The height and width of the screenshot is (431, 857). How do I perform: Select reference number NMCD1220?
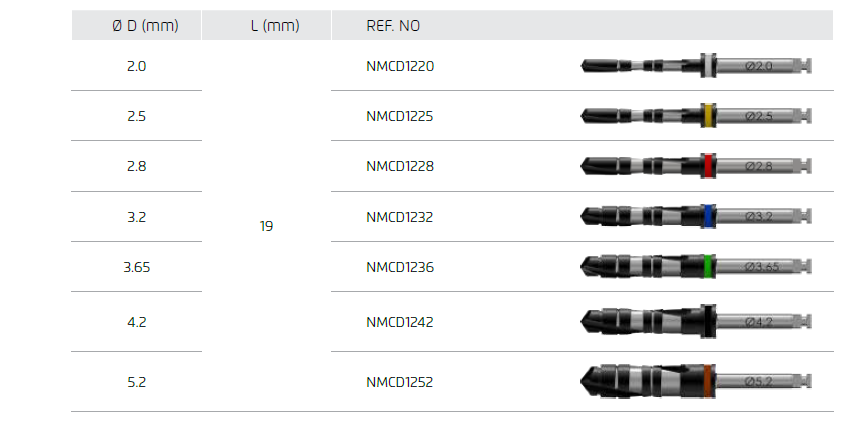[400, 66]
